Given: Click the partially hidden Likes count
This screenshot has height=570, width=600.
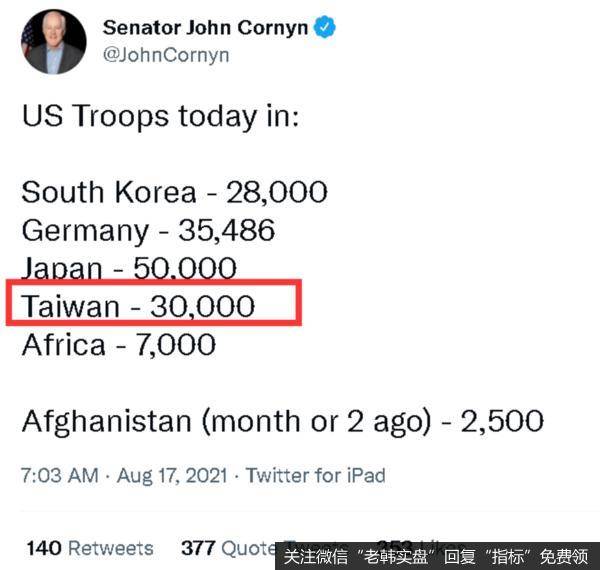Looking at the screenshot, I should [x=421, y=543].
